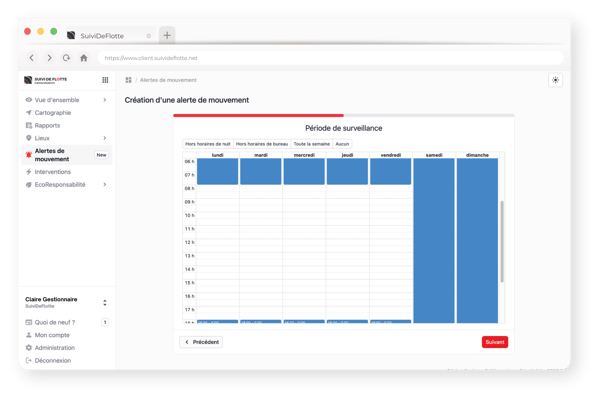
Task: Click Déconnexion link
Action: (x=53, y=360)
